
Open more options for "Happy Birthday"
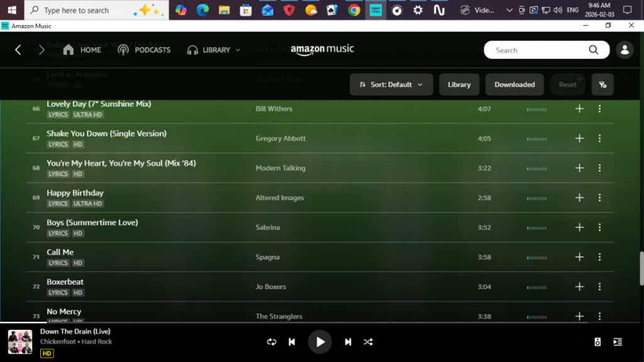(599, 198)
